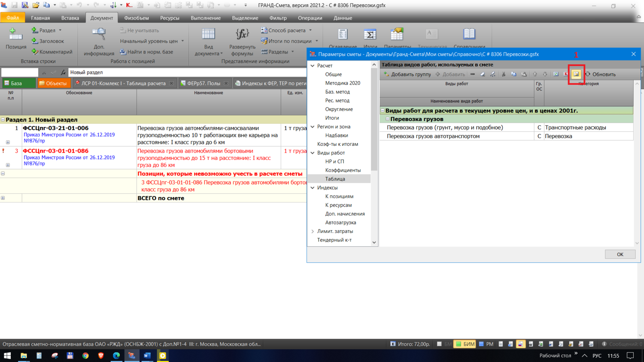This screenshot has height=362, width=644.
Task: Move work type up with arrow icon
Action: 535,74
